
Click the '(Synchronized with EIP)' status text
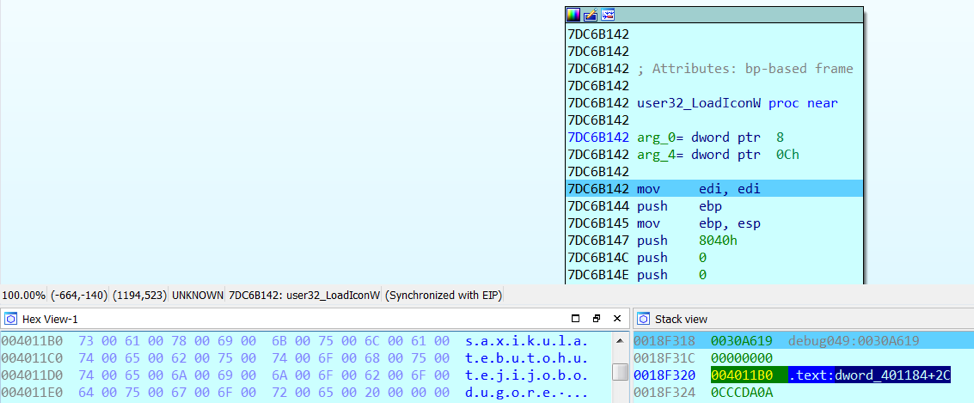(x=444, y=294)
